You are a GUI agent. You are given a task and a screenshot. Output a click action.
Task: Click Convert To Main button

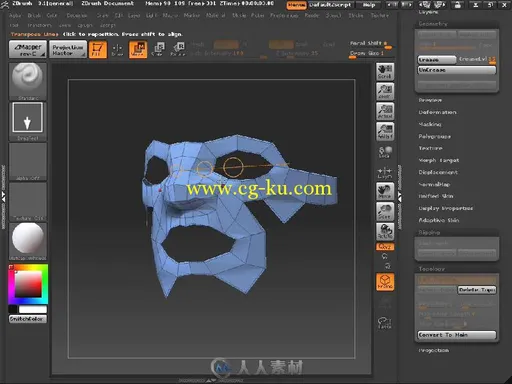(457, 335)
